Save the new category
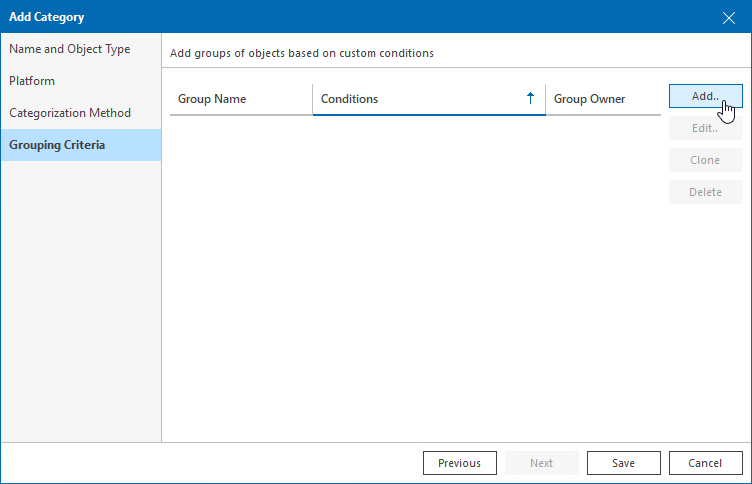 pyautogui.click(x=623, y=463)
